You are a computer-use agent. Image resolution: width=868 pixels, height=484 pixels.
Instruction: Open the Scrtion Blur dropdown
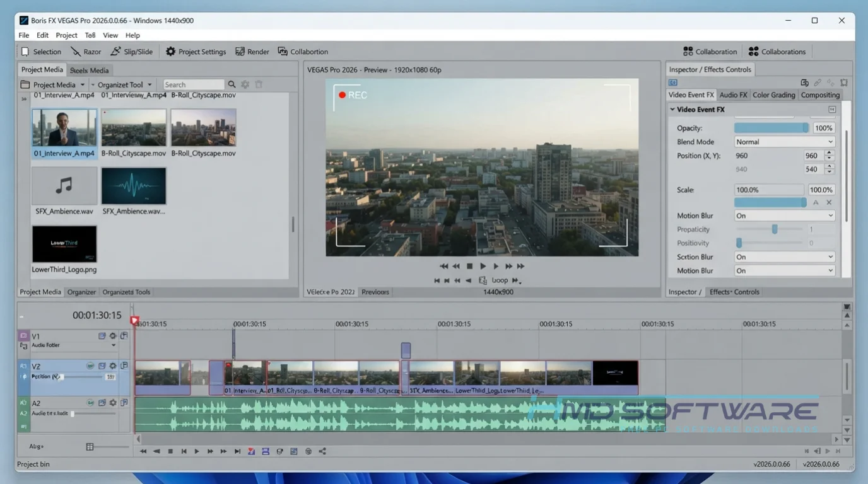pyautogui.click(x=785, y=257)
